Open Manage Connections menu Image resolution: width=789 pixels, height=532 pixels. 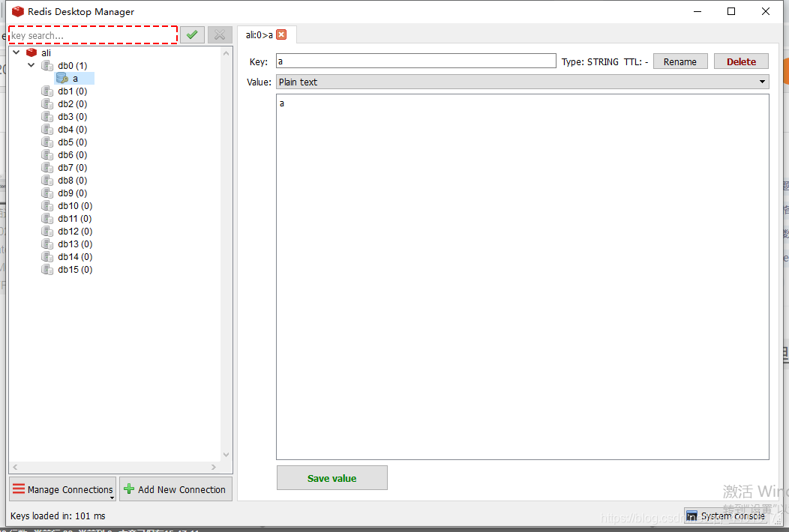pyautogui.click(x=63, y=489)
